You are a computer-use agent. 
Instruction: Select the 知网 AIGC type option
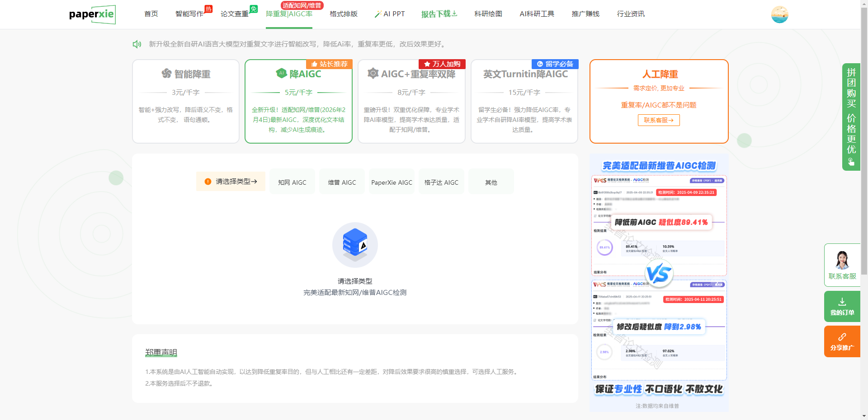[292, 182]
